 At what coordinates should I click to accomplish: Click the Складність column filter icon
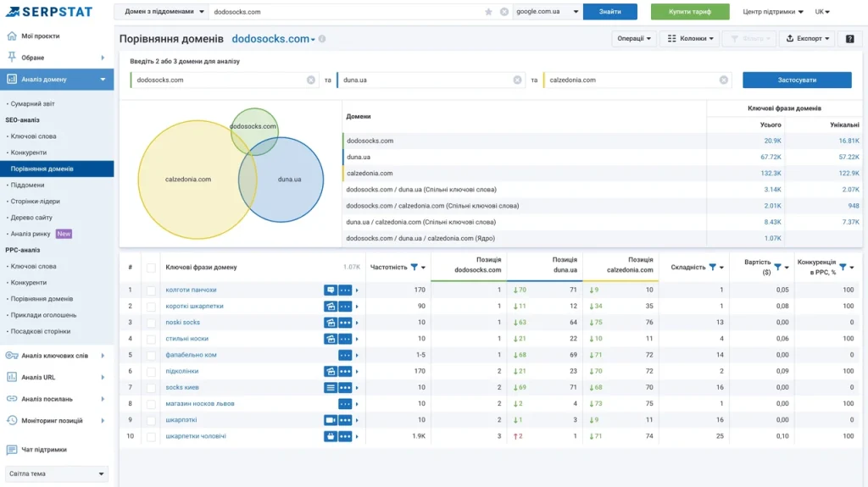click(712, 268)
